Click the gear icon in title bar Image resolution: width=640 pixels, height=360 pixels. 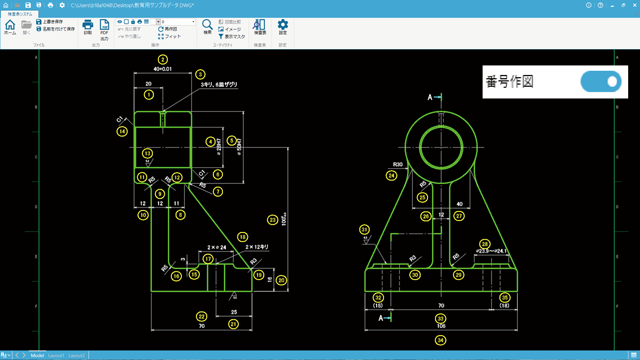click(x=62, y=5)
